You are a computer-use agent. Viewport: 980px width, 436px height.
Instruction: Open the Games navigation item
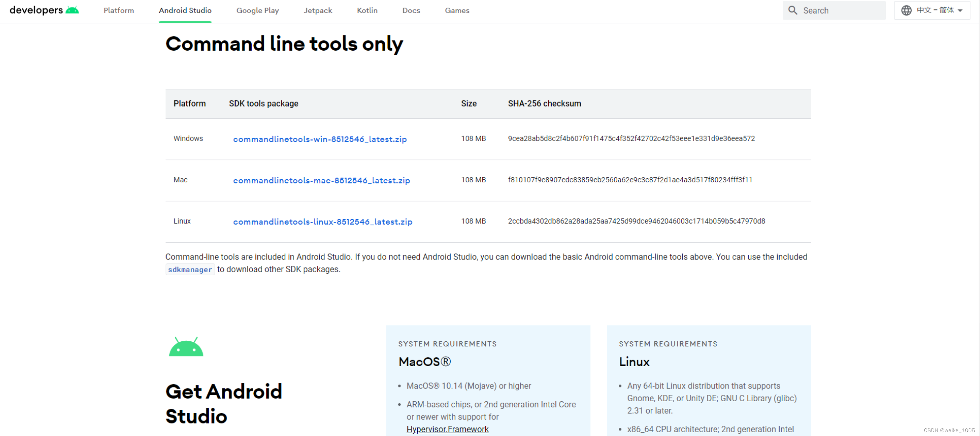tap(457, 10)
